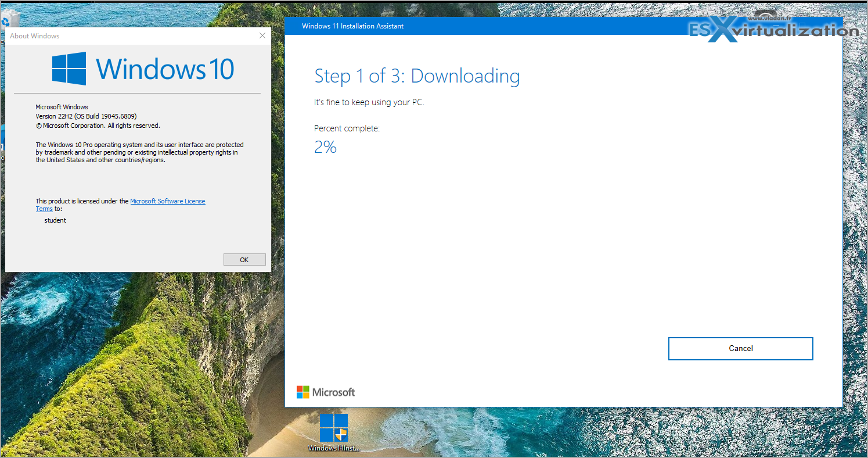Screen dimensions: 868x458
Task: Click the keep using your PC message
Action: click(369, 102)
